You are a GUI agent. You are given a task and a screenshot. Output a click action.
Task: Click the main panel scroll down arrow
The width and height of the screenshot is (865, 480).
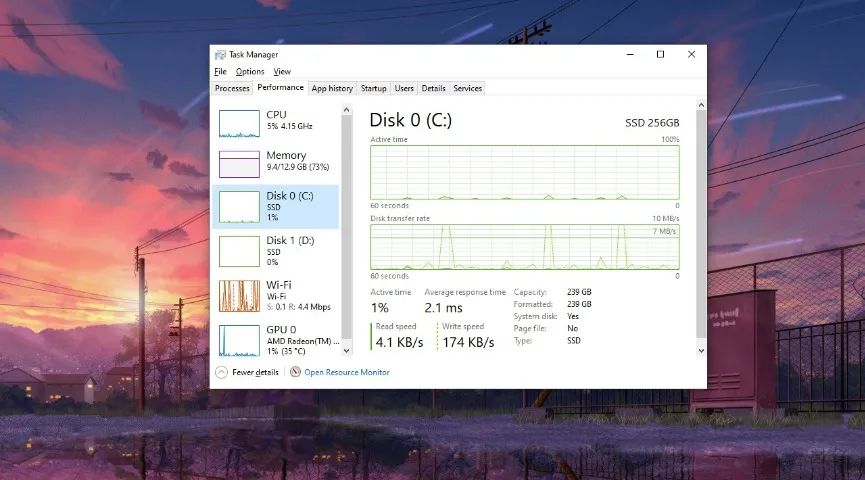tap(701, 350)
